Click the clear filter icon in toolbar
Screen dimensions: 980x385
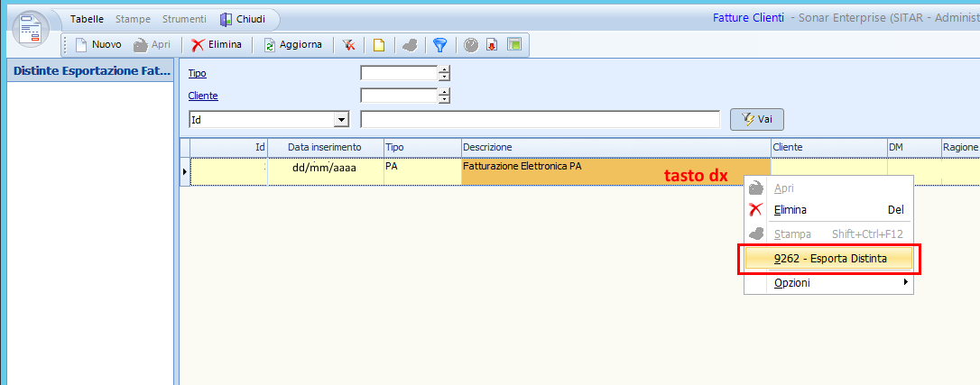pyautogui.click(x=348, y=44)
